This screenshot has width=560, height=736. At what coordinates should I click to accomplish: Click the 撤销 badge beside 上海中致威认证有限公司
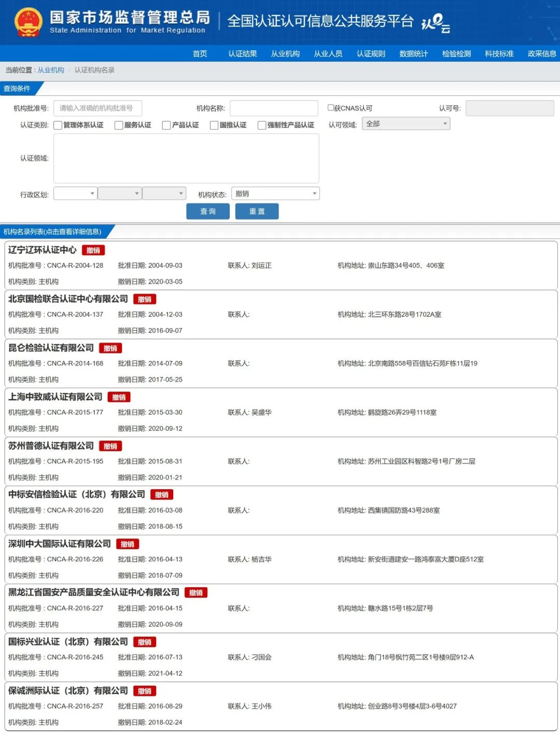coord(119,397)
